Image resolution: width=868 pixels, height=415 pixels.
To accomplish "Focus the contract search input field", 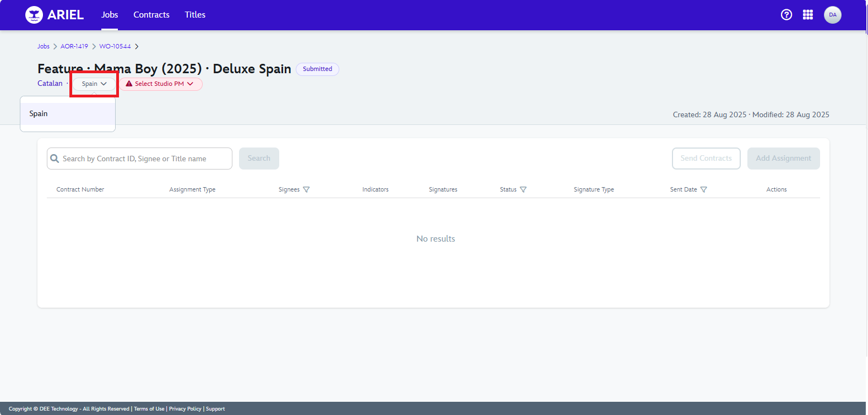I will [144, 159].
